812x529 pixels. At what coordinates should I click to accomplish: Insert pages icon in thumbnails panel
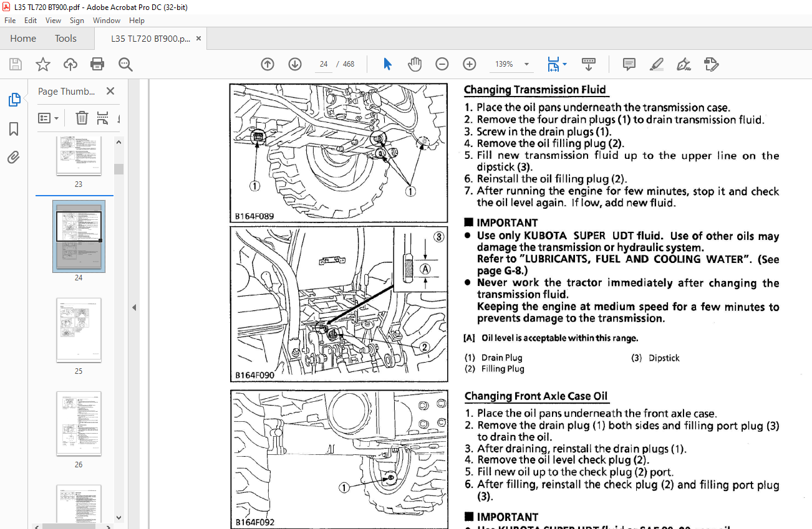pyautogui.click(x=103, y=118)
